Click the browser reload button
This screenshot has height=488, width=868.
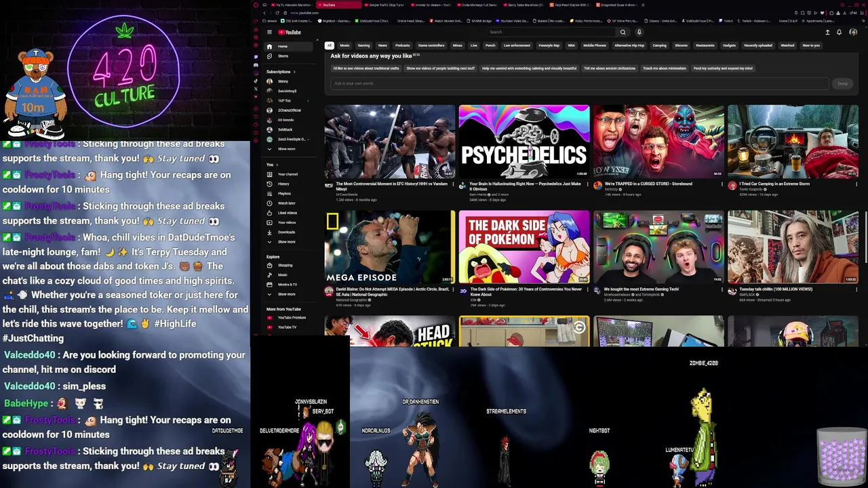277,13
